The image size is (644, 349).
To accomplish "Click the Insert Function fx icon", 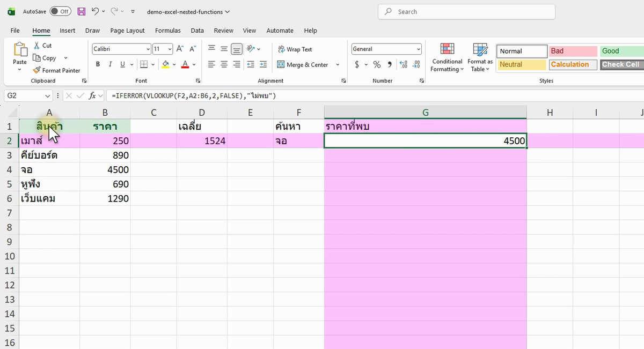I will click(93, 95).
